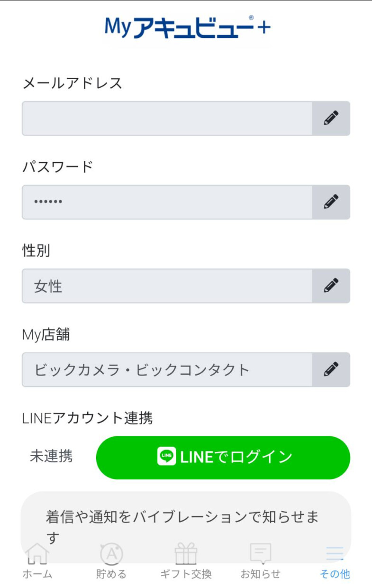Open the お知らせ message icon
Image resolution: width=372 pixels, height=588 pixels.
(260, 553)
